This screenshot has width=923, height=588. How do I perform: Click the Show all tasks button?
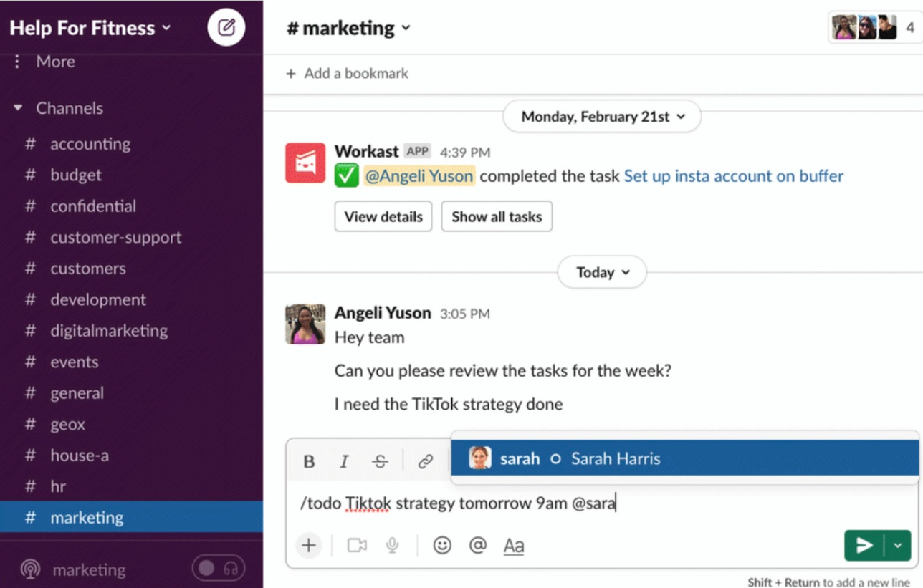497,216
